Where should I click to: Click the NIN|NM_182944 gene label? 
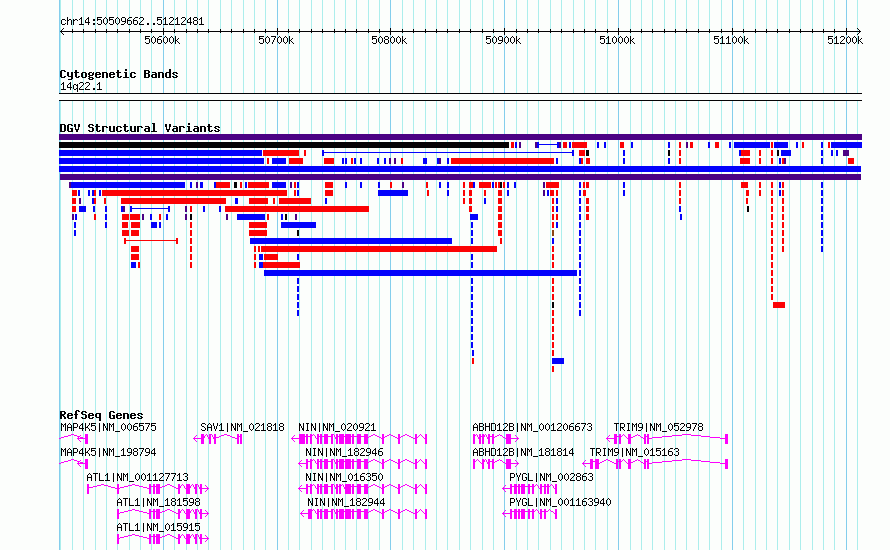(346, 502)
